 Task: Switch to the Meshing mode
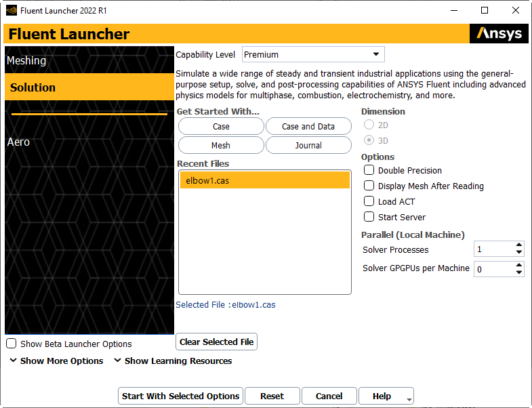26,60
